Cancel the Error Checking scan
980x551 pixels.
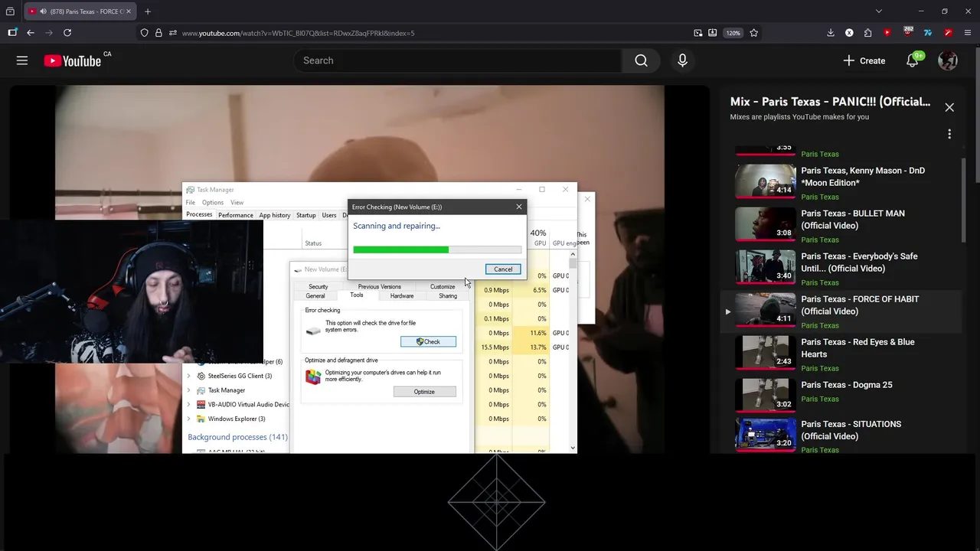point(503,269)
